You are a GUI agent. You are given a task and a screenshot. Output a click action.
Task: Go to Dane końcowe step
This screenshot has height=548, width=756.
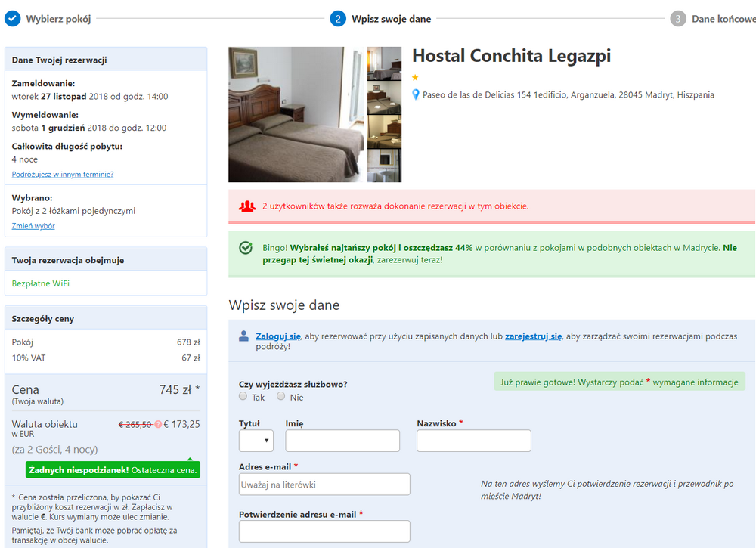point(723,19)
